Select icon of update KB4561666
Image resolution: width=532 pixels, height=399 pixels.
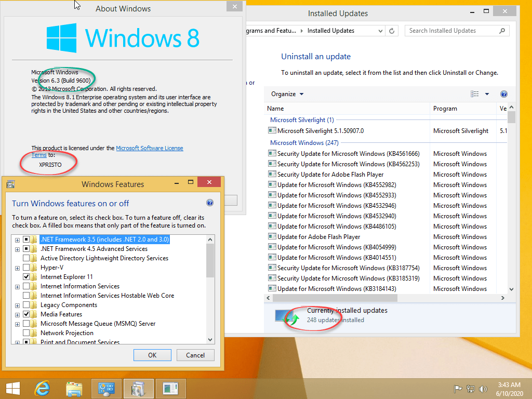[272, 153]
